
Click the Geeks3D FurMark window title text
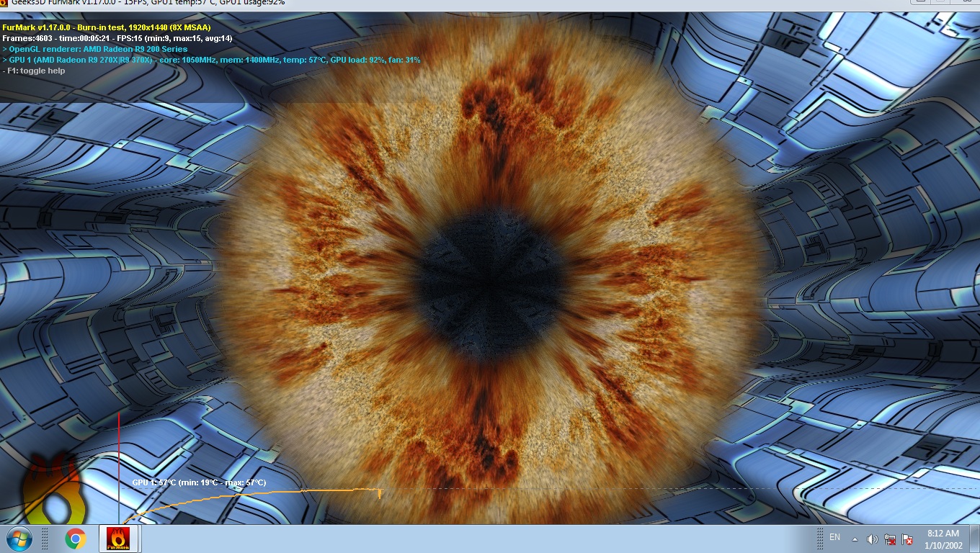coord(148,3)
